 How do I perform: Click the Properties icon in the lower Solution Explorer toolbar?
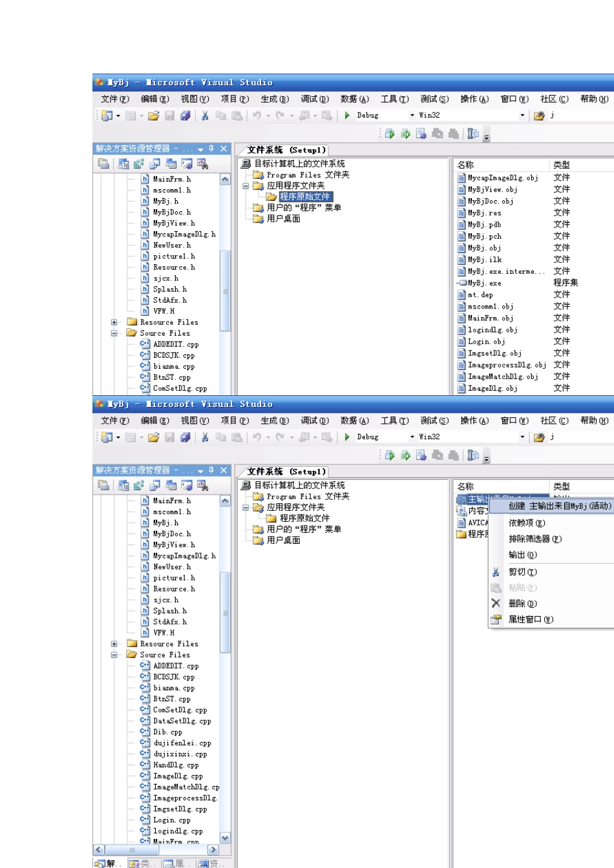pyautogui.click(x=103, y=486)
